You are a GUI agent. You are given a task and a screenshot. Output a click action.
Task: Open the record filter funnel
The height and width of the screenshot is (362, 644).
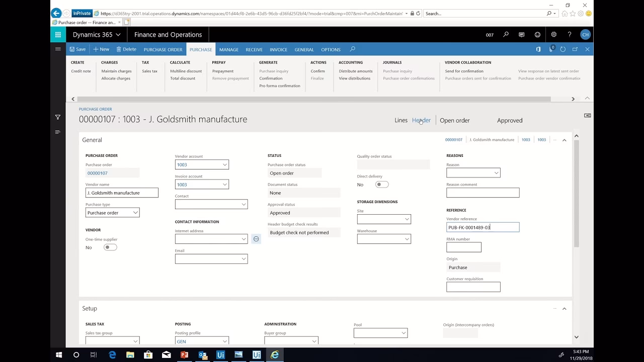(58, 117)
